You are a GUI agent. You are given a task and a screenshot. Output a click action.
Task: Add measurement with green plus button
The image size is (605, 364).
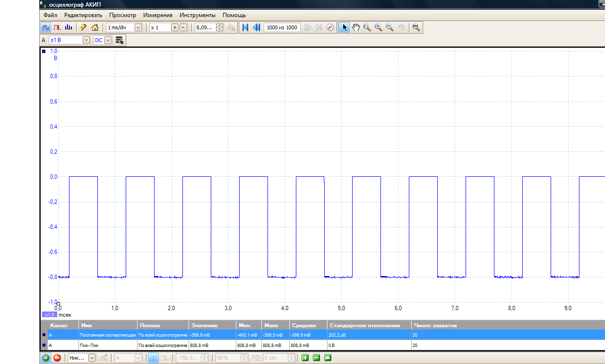click(305, 358)
